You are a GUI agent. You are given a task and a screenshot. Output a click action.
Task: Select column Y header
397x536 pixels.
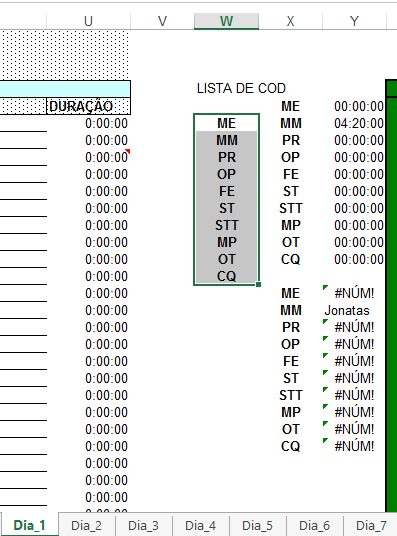354,21
